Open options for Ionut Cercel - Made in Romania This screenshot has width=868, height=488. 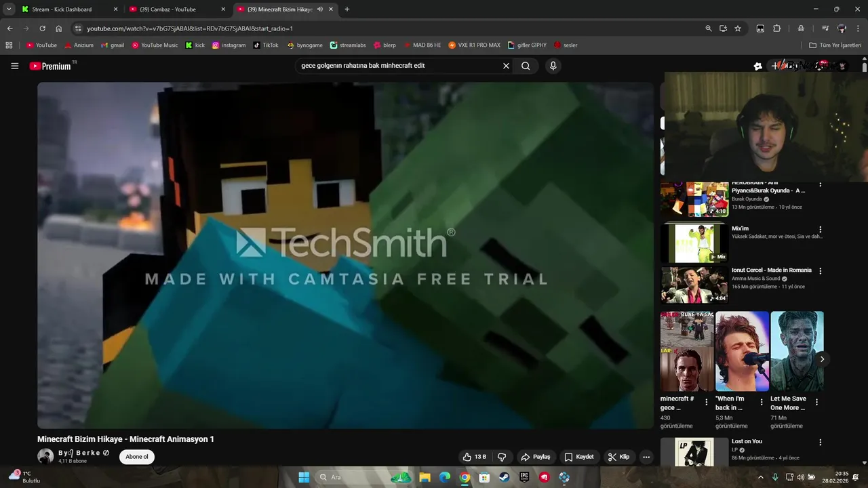point(820,270)
